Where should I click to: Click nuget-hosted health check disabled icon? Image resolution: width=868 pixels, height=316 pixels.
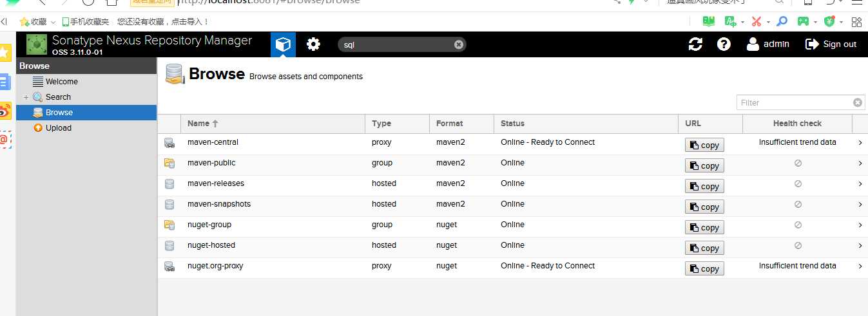point(798,246)
